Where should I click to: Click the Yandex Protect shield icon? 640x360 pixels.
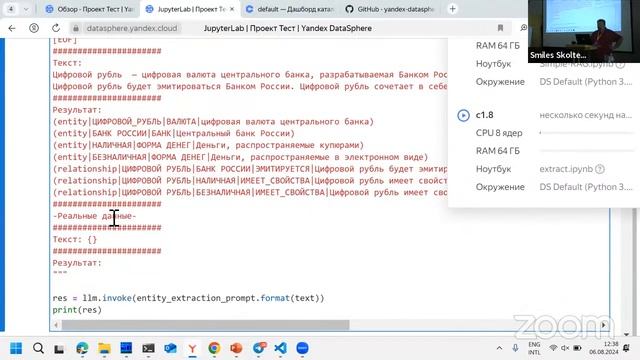pyautogui.click(x=34, y=28)
